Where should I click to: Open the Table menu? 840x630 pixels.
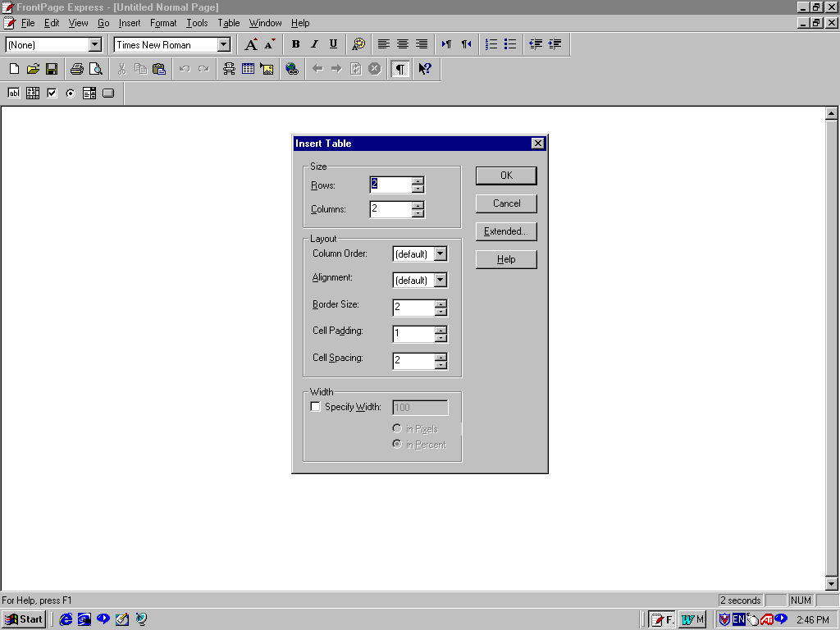click(228, 23)
